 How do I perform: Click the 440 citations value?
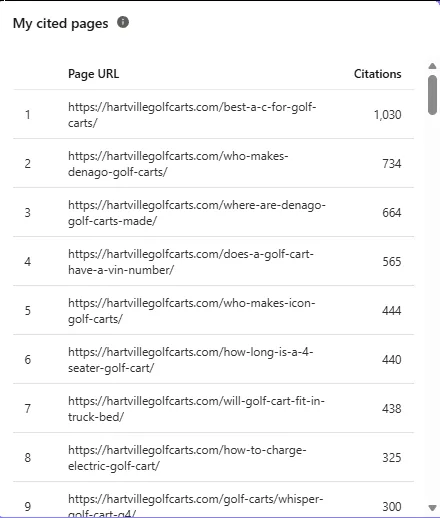click(x=392, y=360)
